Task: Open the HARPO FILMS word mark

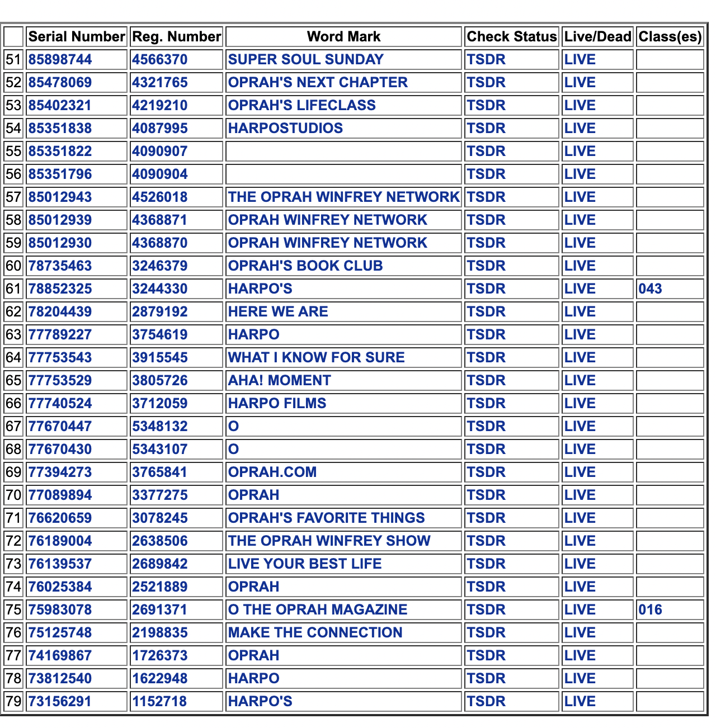Action: 277,404
